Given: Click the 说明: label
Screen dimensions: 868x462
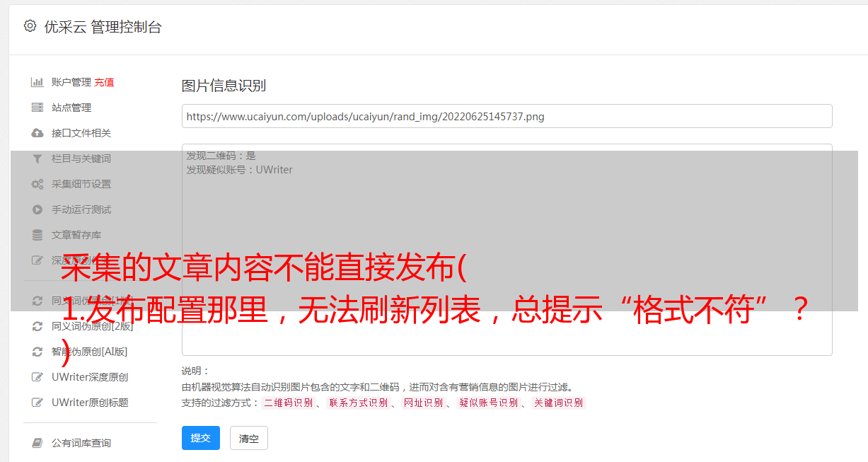Looking at the screenshot, I should point(195,371).
